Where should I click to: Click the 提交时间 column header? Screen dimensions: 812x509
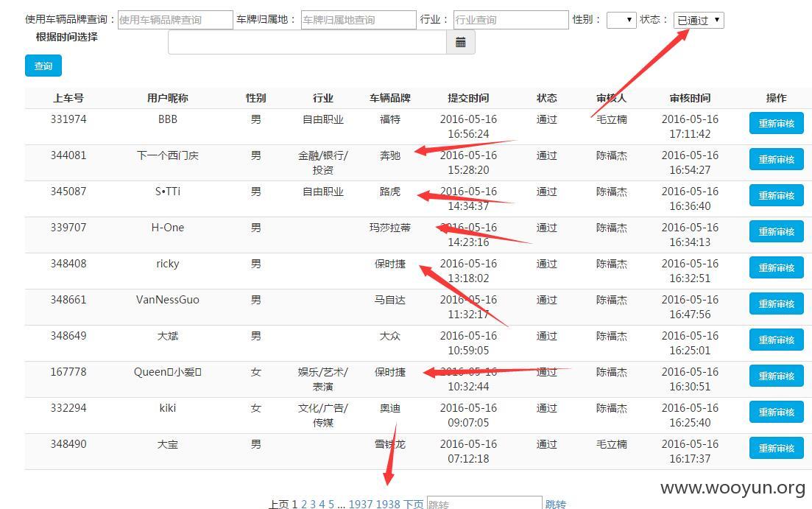tap(468, 98)
